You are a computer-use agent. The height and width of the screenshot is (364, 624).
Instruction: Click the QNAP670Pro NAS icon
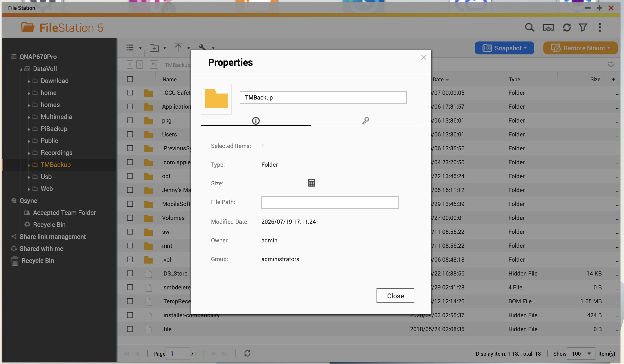point(14,57)
